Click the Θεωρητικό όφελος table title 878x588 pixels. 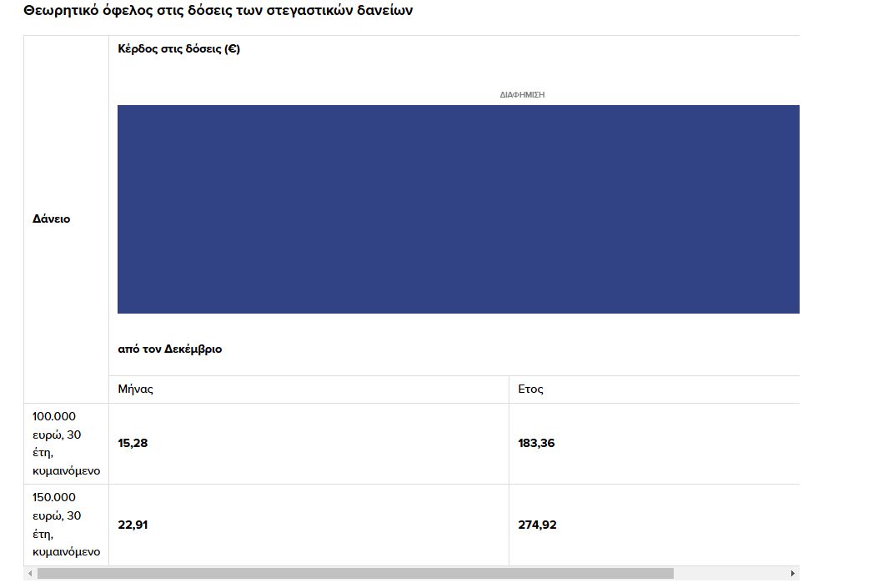tap(218, 11)
